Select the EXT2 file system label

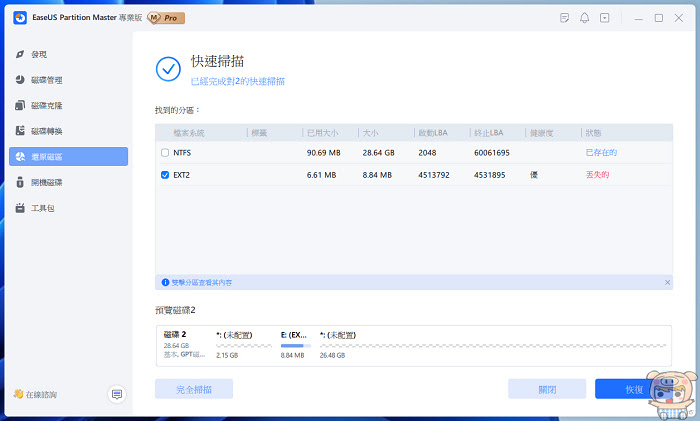181,175
